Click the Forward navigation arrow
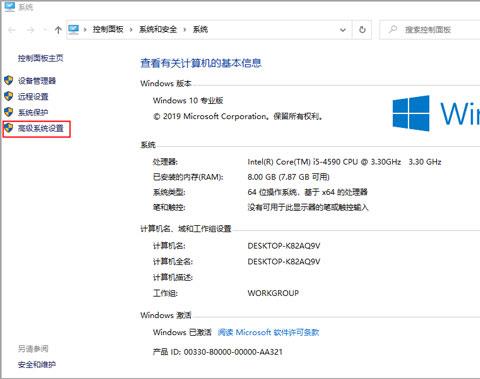 (x=30, y=30)
